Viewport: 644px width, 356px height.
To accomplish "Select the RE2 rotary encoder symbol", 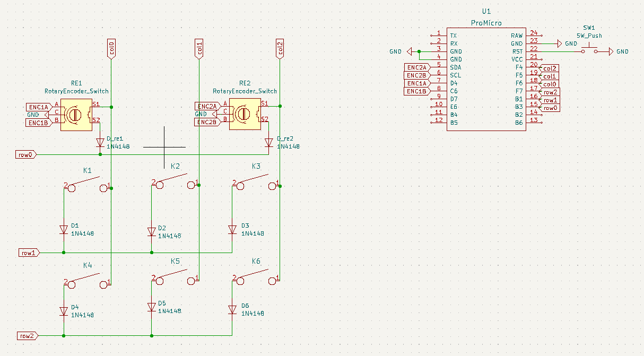I will point(245,115).
